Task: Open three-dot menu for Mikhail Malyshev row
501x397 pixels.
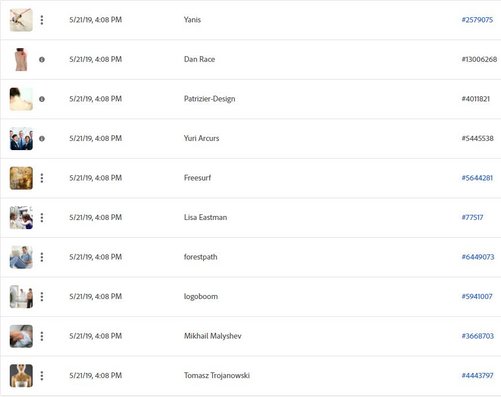Action: pyautogui.click(x=42, y=336)
